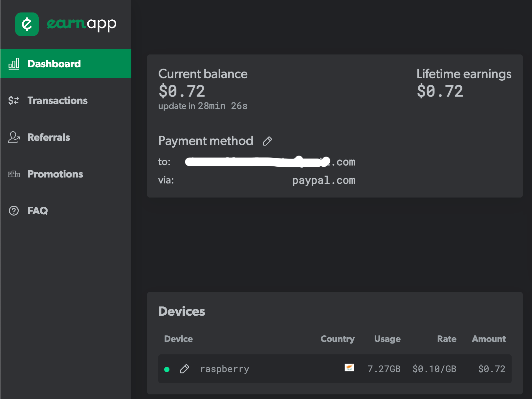Switch to the Transactions page
This screenshot has width=532, height=399.
pos(57,100)
